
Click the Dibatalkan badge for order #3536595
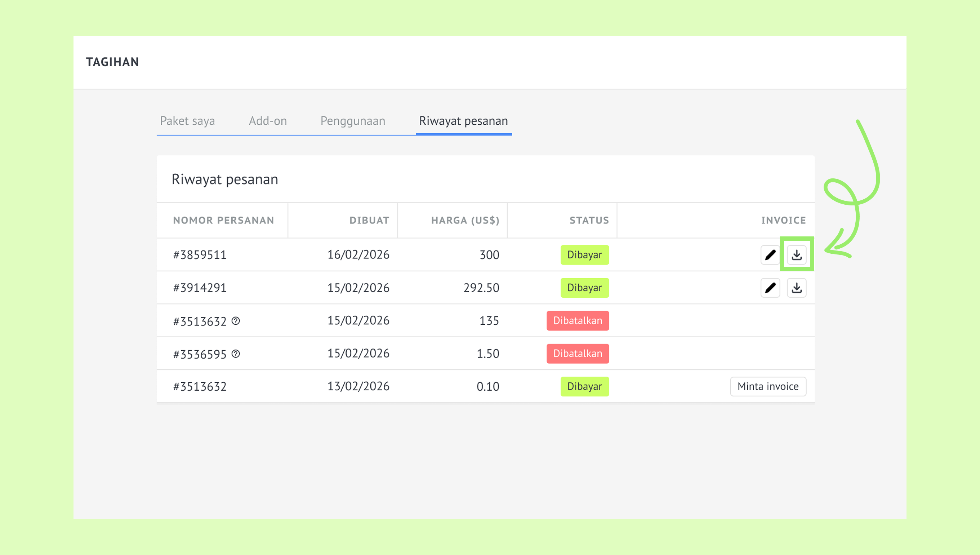click(x=578, y=354)
